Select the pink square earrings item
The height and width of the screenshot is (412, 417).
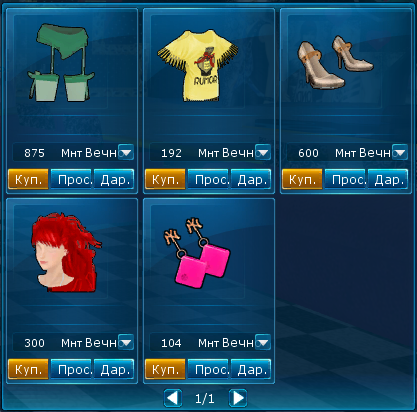(x=197, y=253)
